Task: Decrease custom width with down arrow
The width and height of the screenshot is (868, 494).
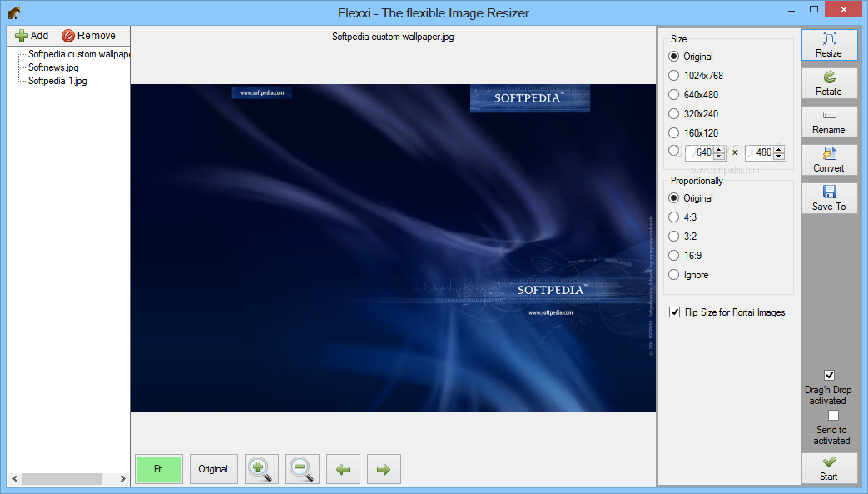Action: 719,157
